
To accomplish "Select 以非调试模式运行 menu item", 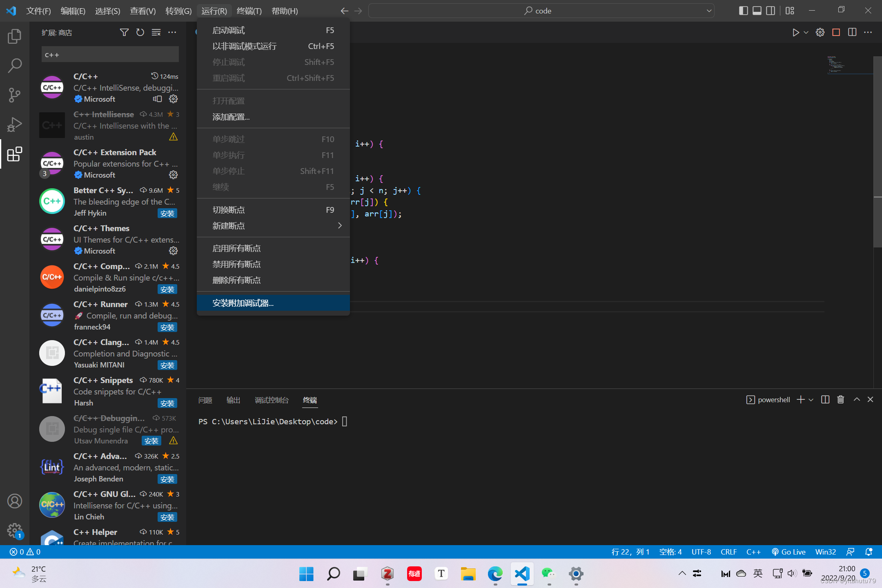I will point(273,46).
